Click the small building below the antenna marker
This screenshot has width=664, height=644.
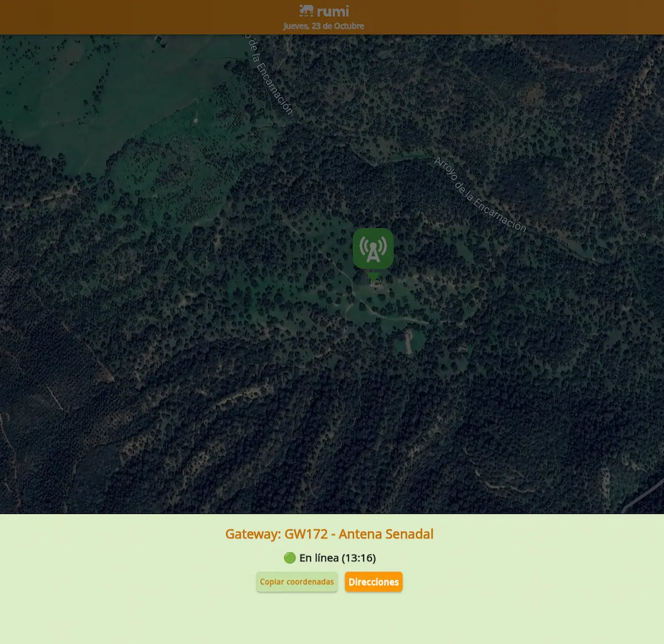[x=376, y=283]
